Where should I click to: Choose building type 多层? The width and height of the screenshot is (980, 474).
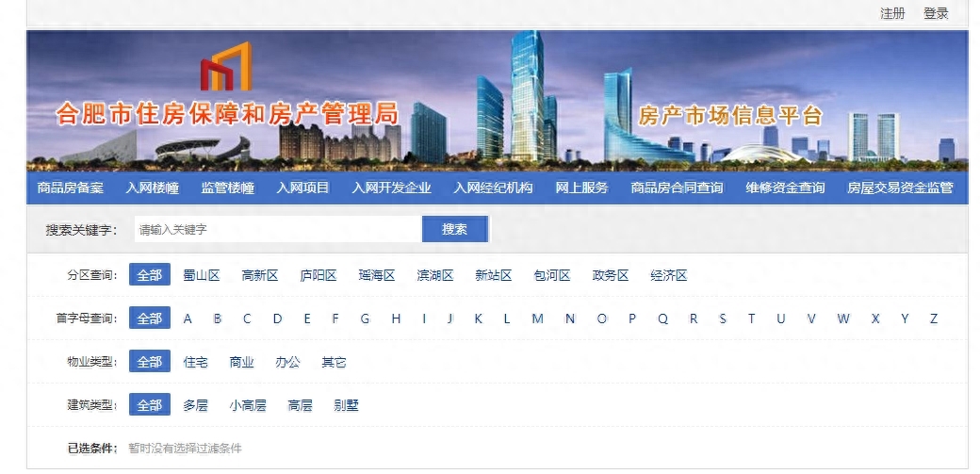click(x=195, y=405)
